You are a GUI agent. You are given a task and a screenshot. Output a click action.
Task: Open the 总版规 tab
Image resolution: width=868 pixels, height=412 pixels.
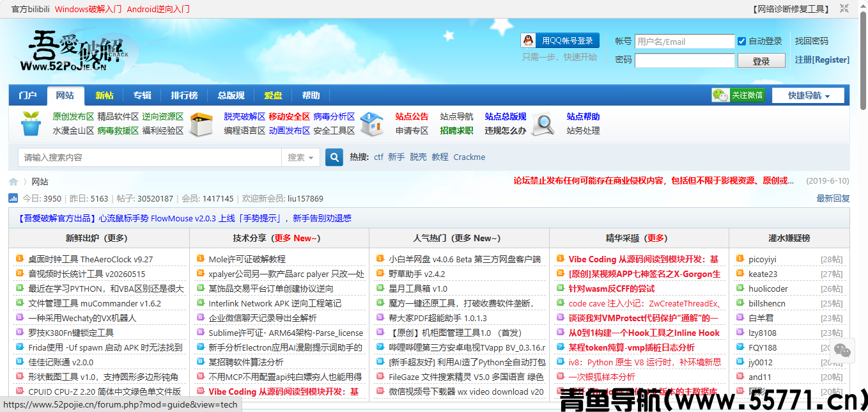pos(231,95)
